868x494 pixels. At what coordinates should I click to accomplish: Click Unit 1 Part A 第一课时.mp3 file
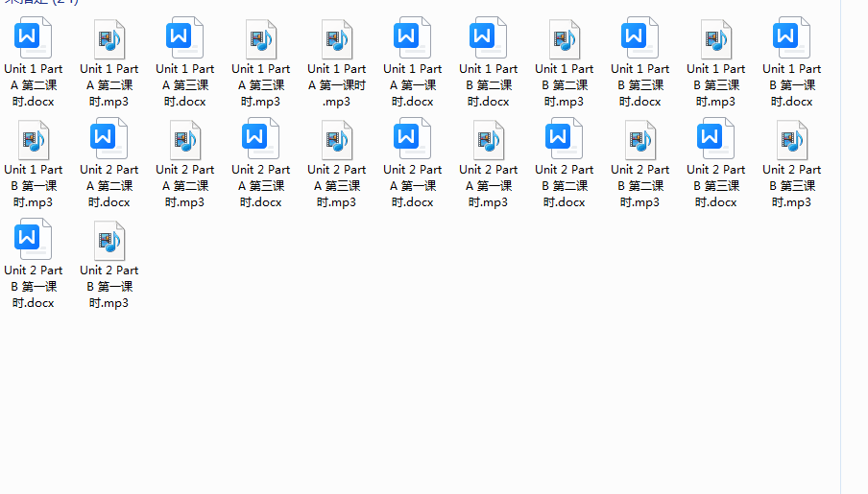click(x=336, y=39)
